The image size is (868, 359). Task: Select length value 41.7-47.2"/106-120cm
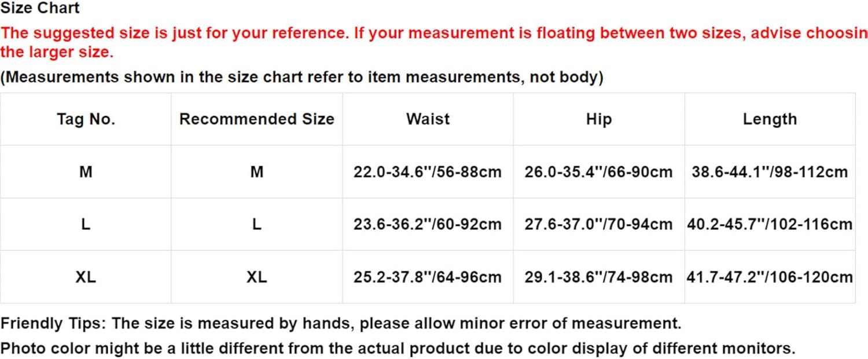770,277
